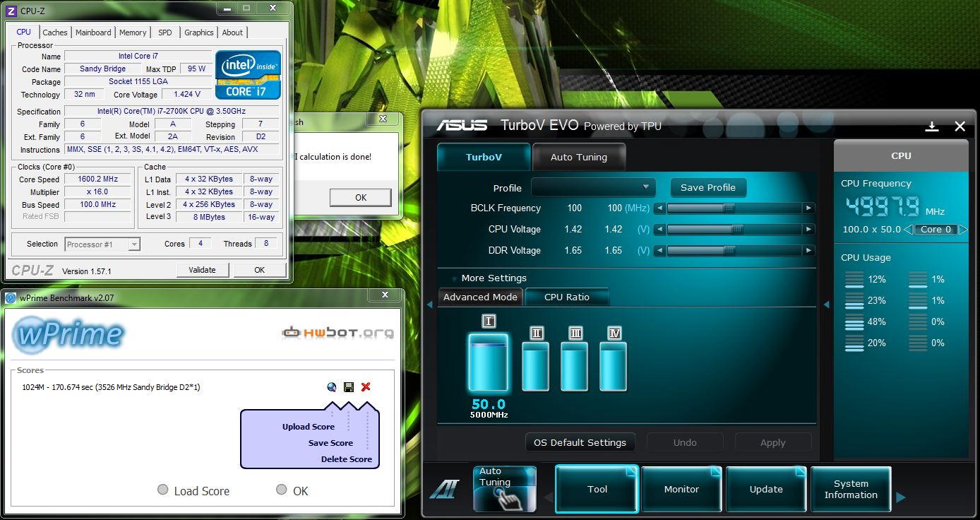Switch to the About tab in CPU-Z
Viewport: 980px width, 520px height.
tap(232, 32)
